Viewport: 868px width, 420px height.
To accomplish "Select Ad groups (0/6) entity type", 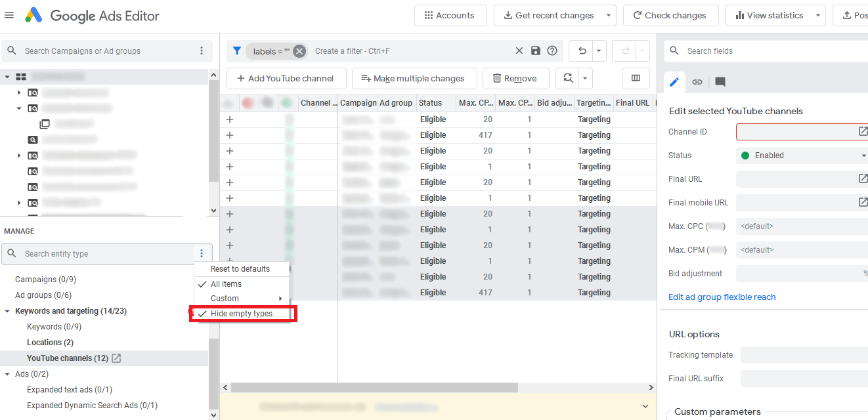I will (x=43, y=295).
